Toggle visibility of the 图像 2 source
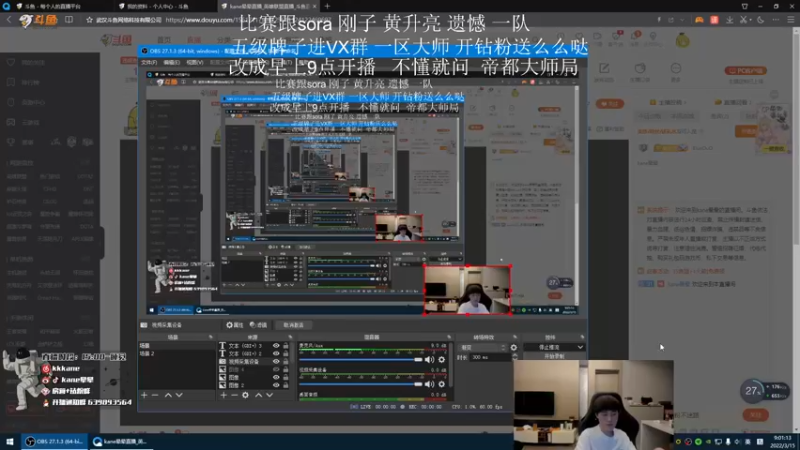Viewport: 800px width, 450px height. coord(276,385)
